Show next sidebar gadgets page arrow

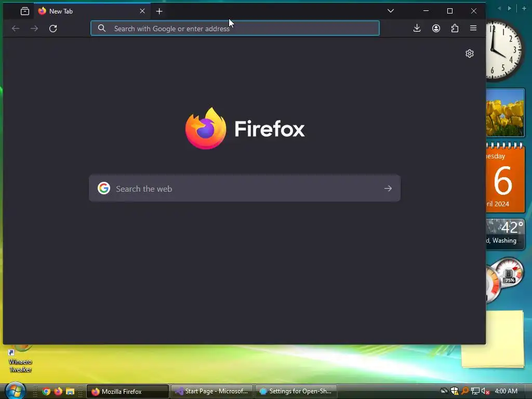[x=510, y=8]
